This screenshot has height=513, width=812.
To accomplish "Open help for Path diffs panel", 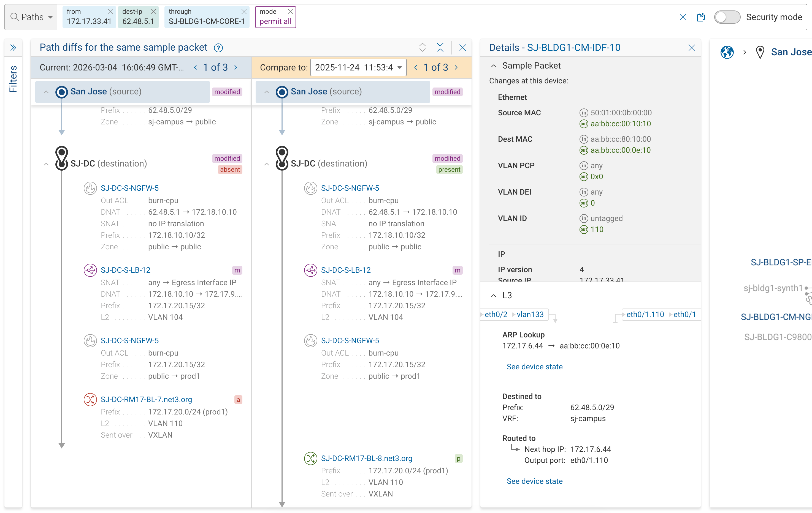I will (x=218, y=48).
